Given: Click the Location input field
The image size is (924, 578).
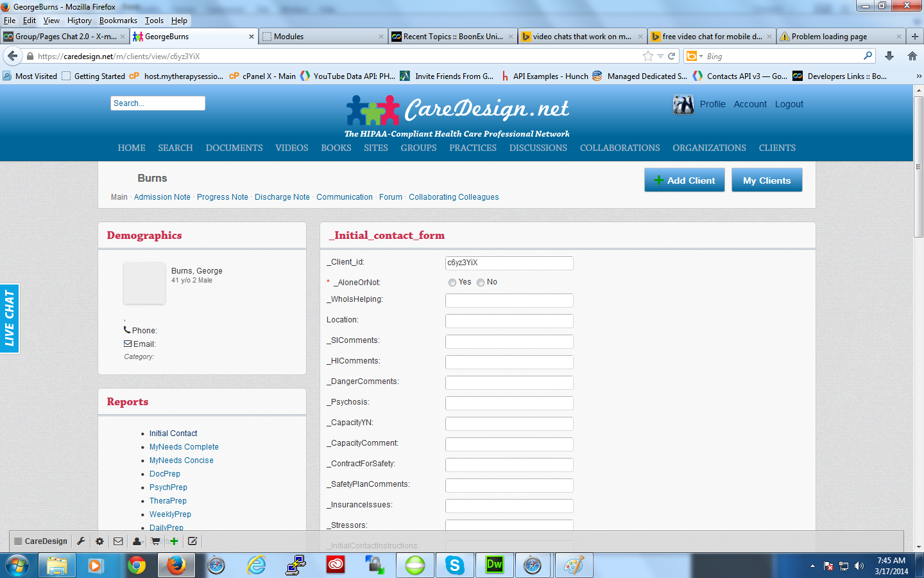Looking at the screenshot, I should pyautogui.click(x=509, y=320).
